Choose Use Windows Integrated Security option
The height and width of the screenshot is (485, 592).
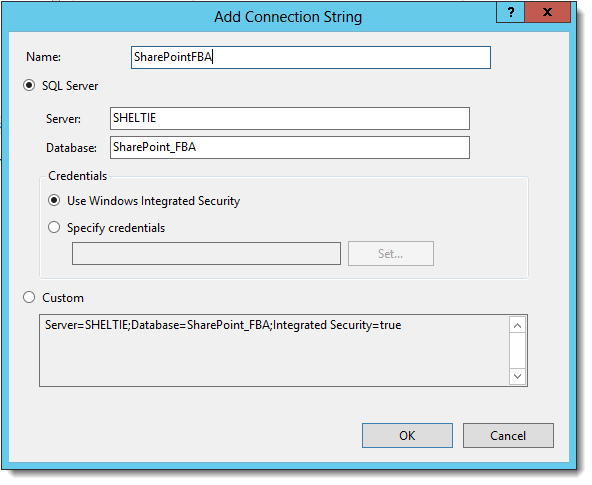click(54, 200)
